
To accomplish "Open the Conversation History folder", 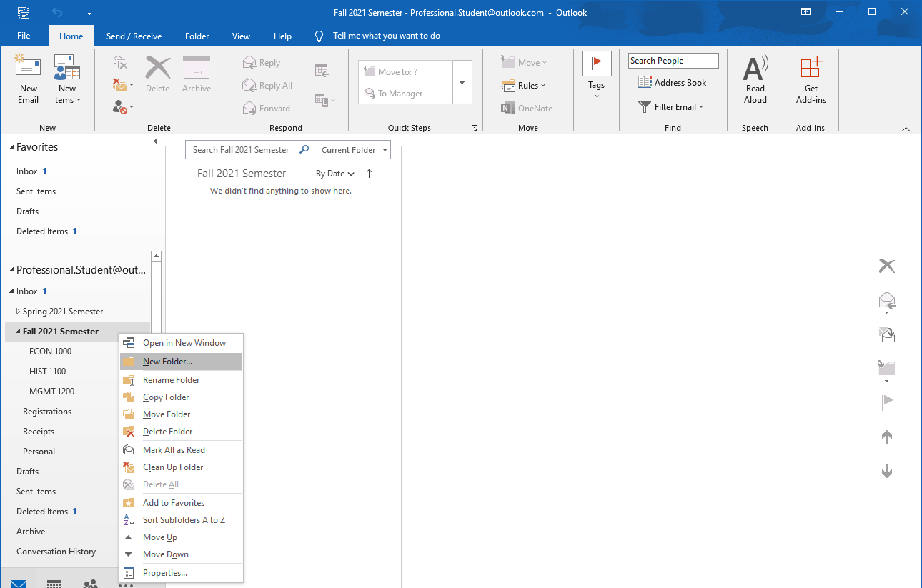I will (x=56, y=552).
